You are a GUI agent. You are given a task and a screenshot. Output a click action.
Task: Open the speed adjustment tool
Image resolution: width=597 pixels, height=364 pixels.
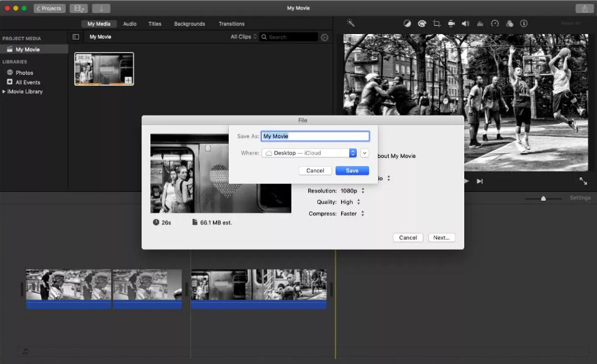click(x=495, y=24)
